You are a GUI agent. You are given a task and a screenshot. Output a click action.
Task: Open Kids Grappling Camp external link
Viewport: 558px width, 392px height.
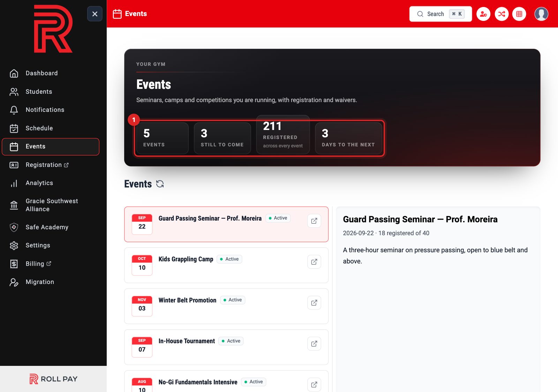click(x=314, y=262)
